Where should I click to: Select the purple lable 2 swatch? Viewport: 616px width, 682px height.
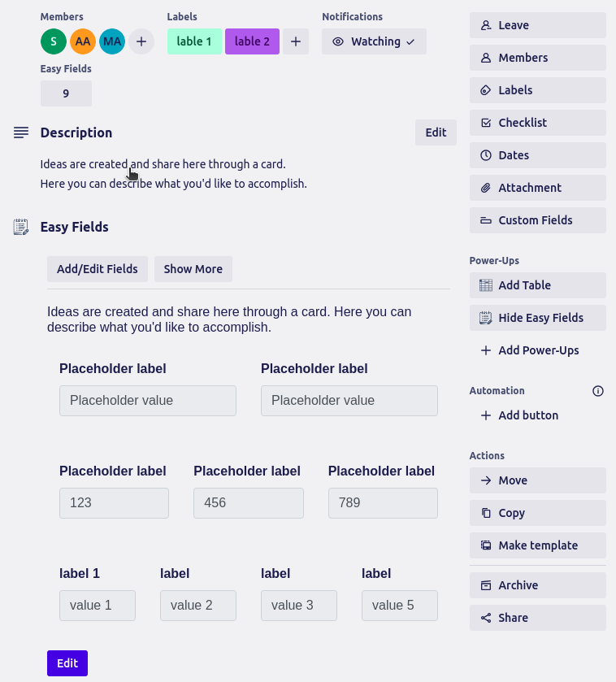tap(252, 41)
